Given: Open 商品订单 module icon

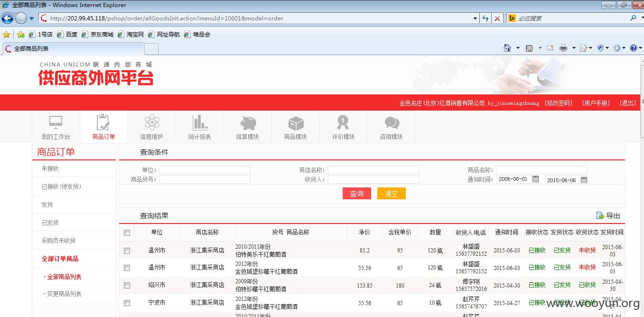Looking at the screenshot, I should pos(103,122).
